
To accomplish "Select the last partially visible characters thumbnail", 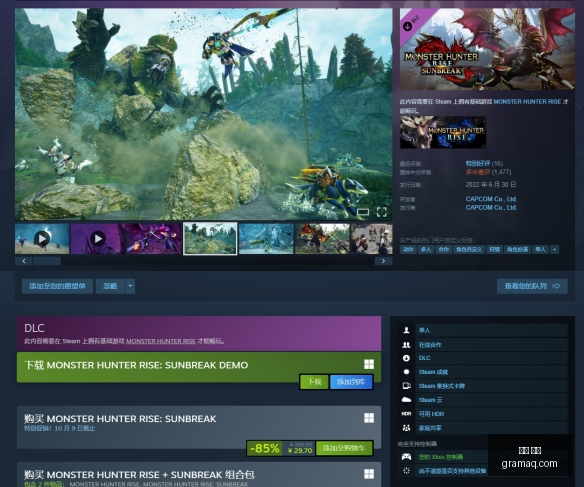I will (372, 239).
